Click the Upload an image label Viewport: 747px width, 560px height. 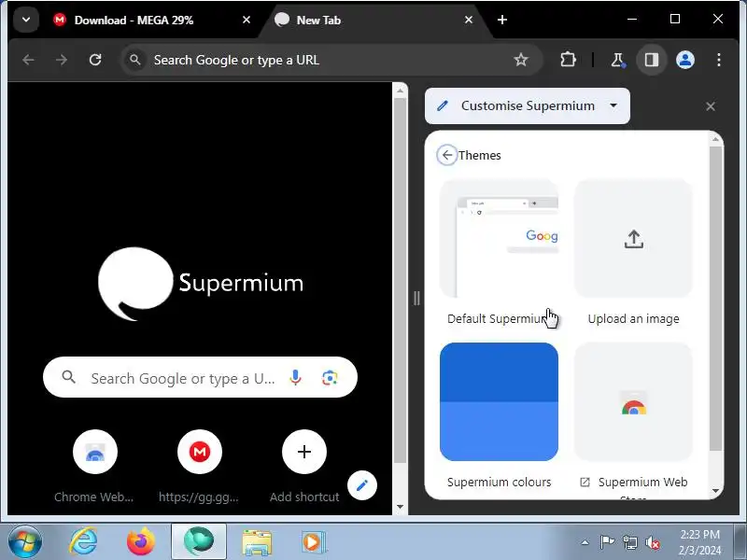click(x=633, y=318)
